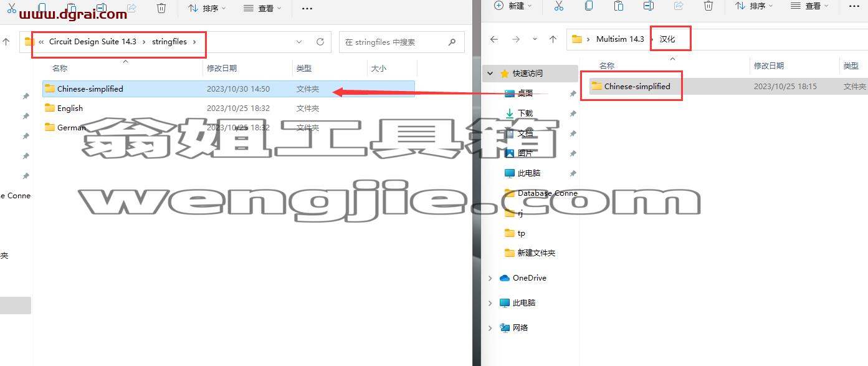Expand the OneDrive tree node
Screen dimensions: 868x366
point(490,278)
